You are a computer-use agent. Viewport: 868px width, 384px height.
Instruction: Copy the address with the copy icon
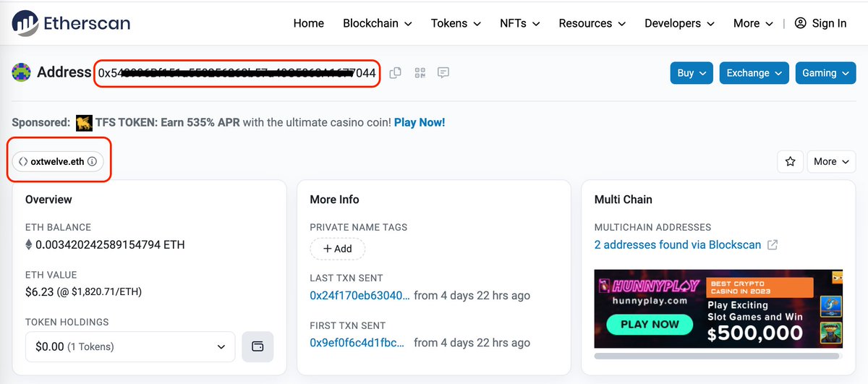[x=396, y=73]
